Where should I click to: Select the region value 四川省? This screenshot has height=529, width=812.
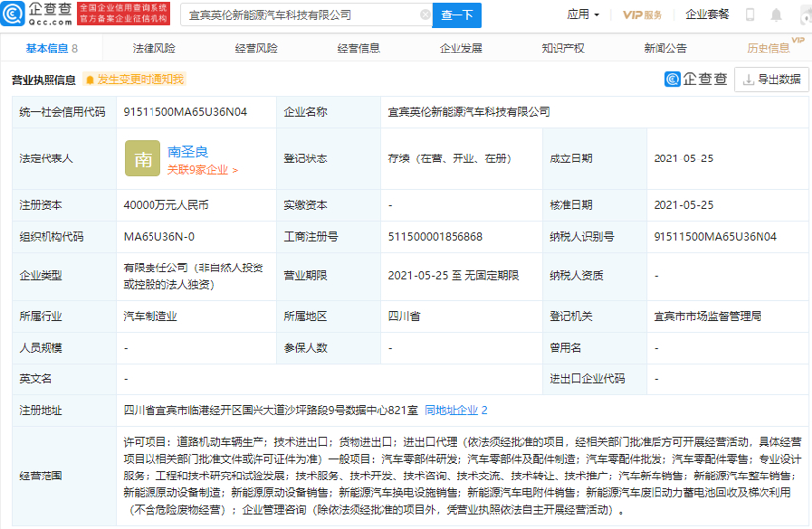coord(404,316)
